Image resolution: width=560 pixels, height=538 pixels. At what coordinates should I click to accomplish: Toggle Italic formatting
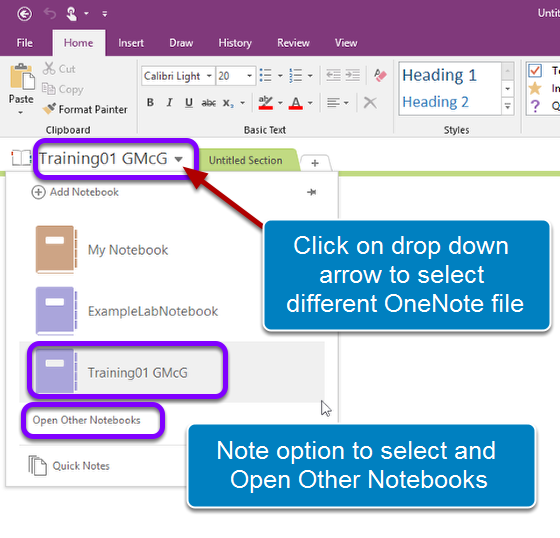click(x=170, y=103)
